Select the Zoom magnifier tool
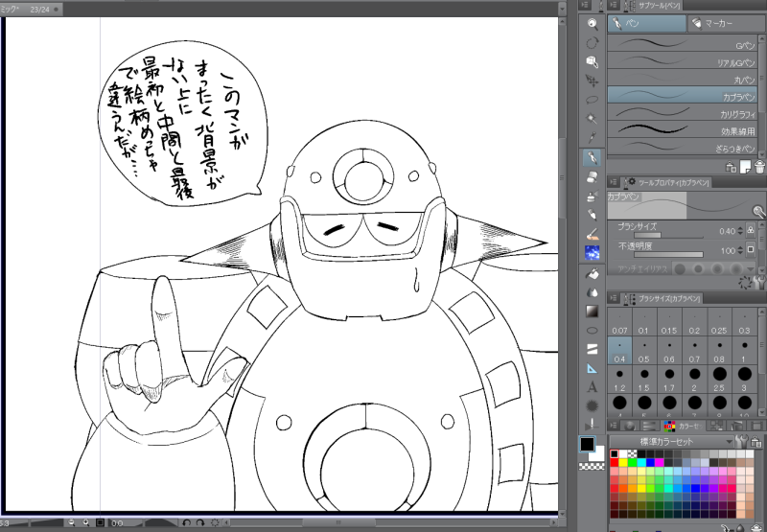The height and width of the screenshot is (532, 767). click(593, 24)
